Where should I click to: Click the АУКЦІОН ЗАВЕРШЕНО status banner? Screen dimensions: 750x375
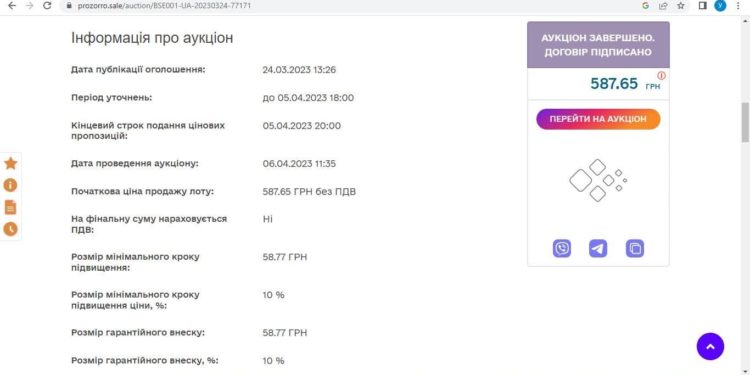pos(598,45)
